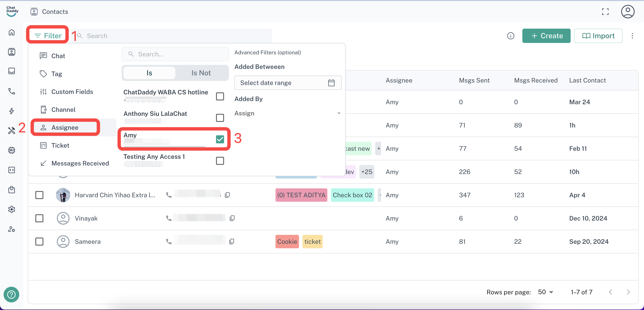Copy Vinayak's phone number icon

pyautogui.click(x=232, y=218)
